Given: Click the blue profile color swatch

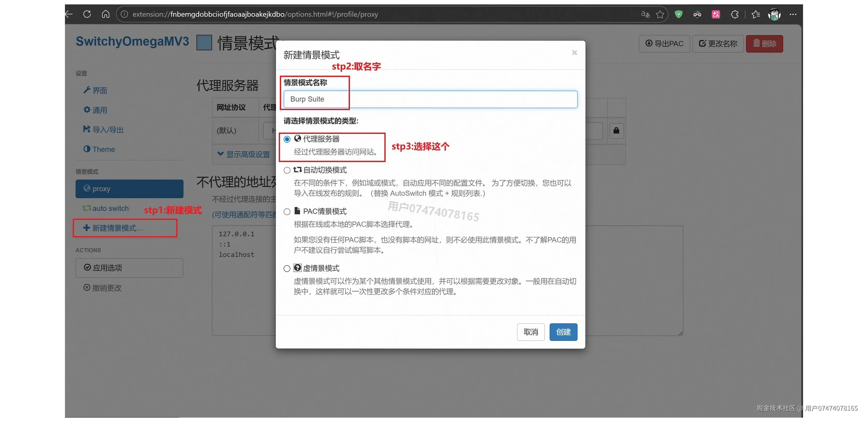Looking at the screenshot, I should [204, 43].
